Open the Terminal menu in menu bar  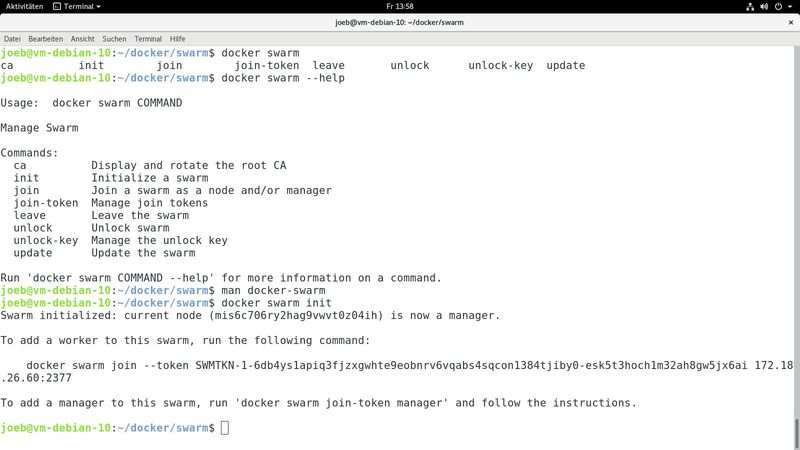click(149, 37)
